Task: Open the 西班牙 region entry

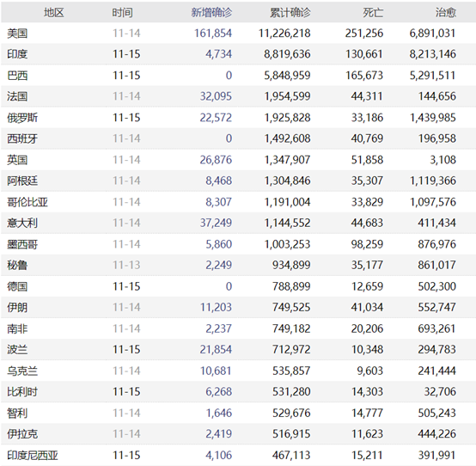Action: click(22, 138)
